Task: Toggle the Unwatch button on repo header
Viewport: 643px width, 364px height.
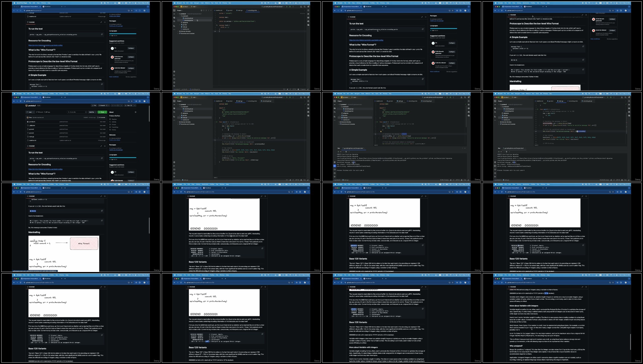Action: pos(103,106)
